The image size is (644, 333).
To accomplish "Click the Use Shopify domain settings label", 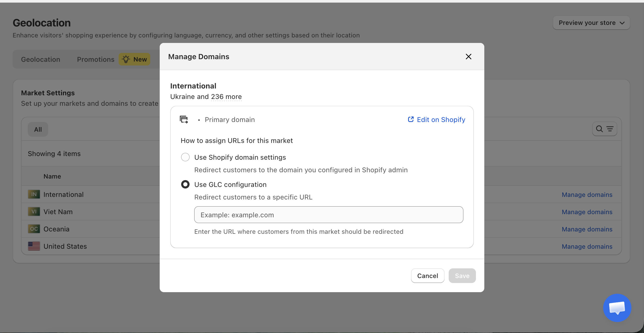I will coord(240,157).
